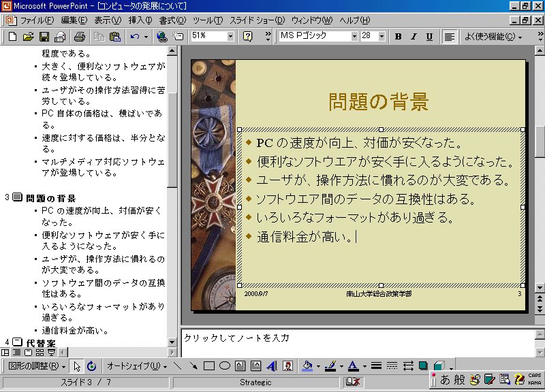Choose a line style
545x392 pixels.
click(x=376, y=366)
